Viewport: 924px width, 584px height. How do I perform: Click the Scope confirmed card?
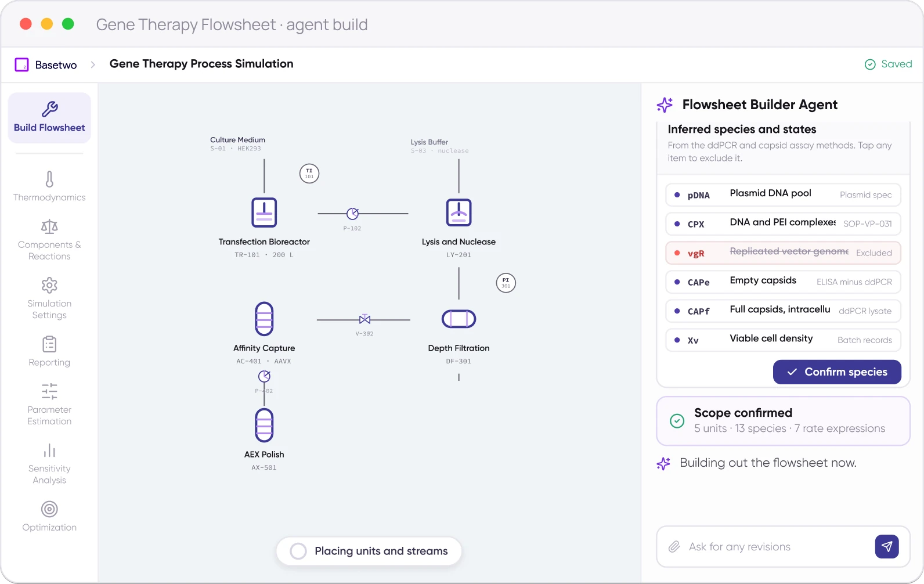pos(783,421)
